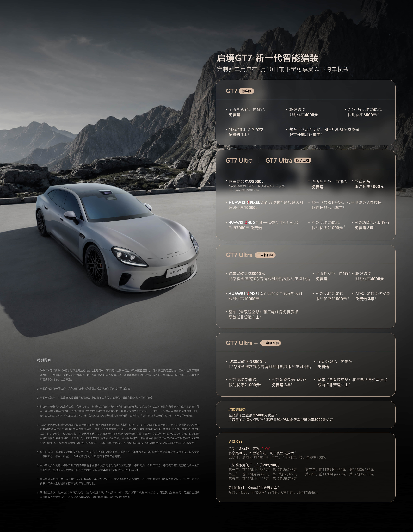Image resolution: width=413 pixels, height=532 pixels.
Task: Click the "特别说明" heading
Action: click(x=44, y=360)
